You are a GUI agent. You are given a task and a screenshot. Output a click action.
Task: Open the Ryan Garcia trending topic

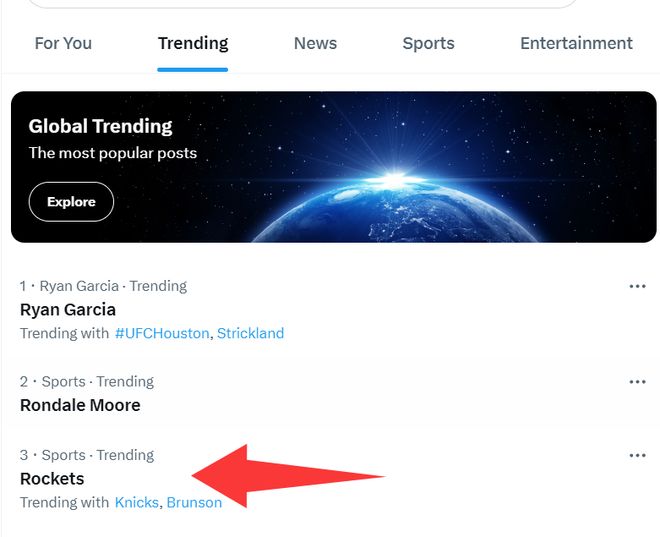pyautogui.click(x=68, y=310)
